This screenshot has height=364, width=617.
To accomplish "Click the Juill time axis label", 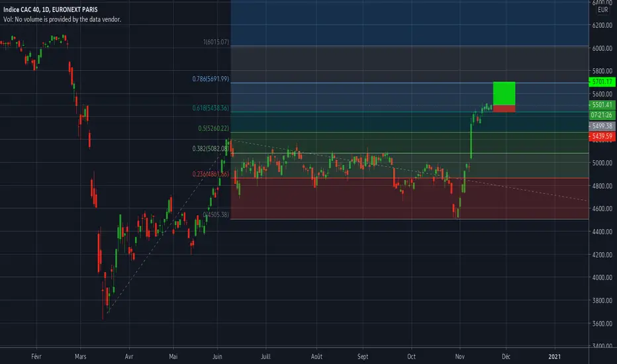I will click(265, 357).
